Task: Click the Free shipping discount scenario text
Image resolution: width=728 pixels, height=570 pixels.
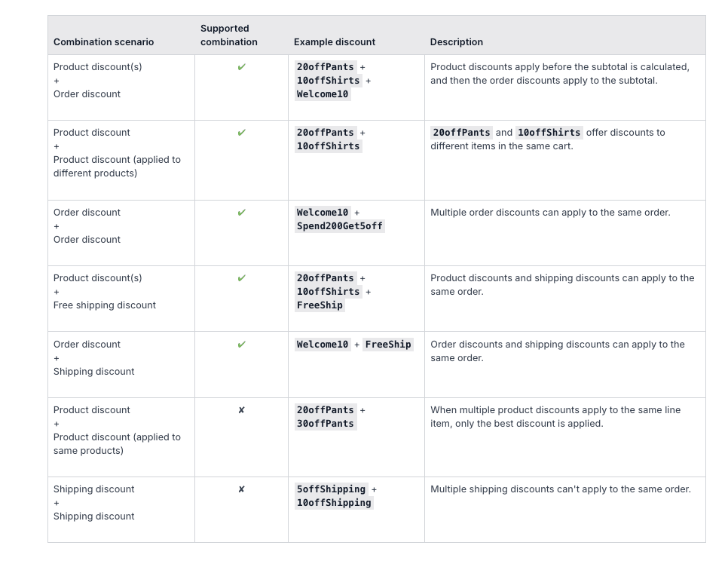Action: point(105,305)
